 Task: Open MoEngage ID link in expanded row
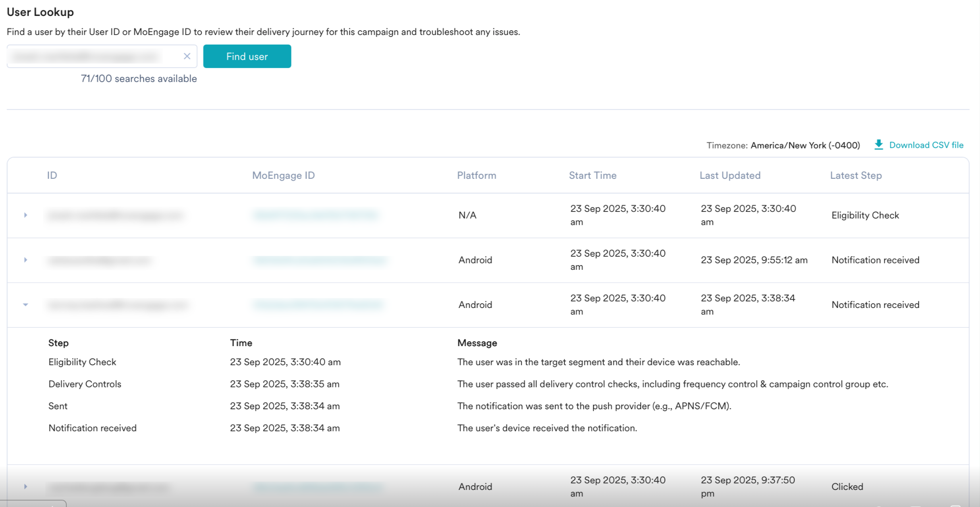click(x=318, y=305)
